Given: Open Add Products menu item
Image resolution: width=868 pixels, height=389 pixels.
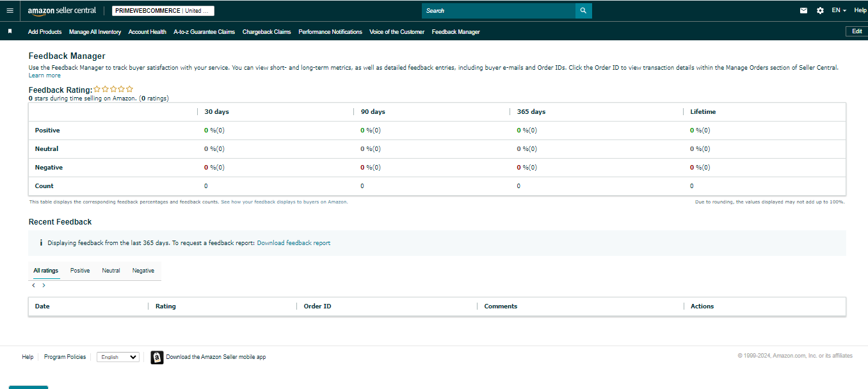Looking at the screenshot, I should pyautogui.click(x=45, y=32).
